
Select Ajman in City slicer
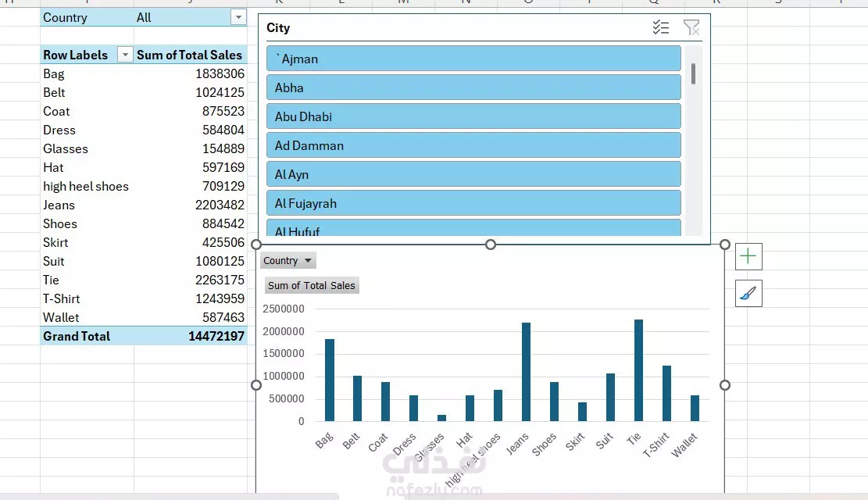pos(473,59)
